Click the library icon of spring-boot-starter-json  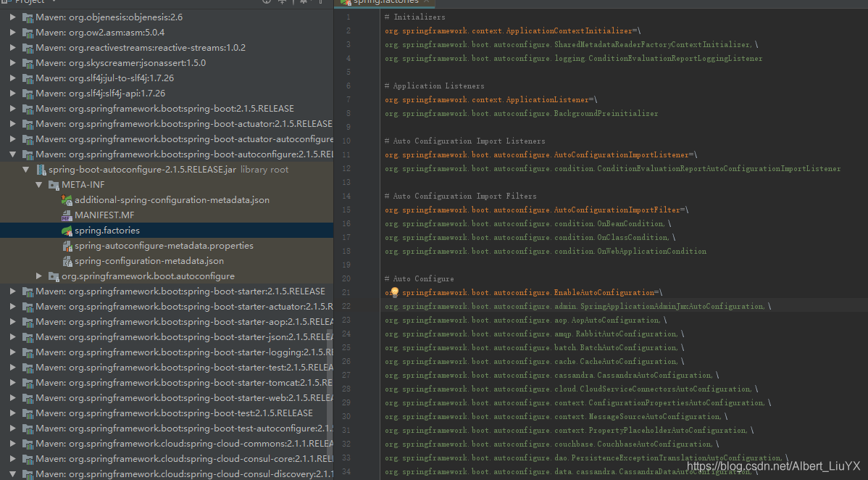[28, 337]
